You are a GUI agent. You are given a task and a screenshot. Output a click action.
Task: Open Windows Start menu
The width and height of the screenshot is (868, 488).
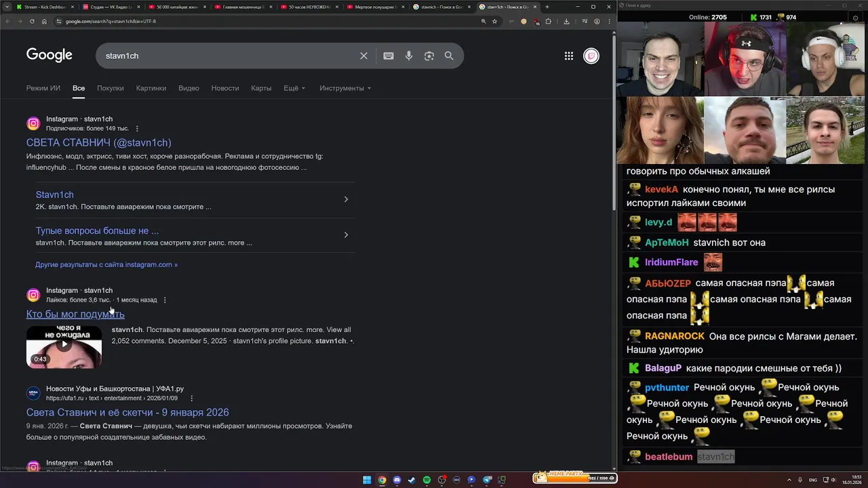367,480
